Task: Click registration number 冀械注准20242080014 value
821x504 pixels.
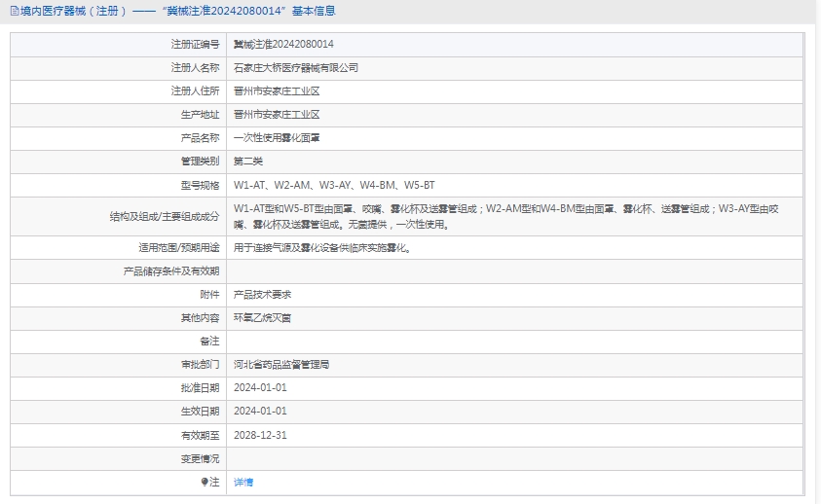Action: tap(283, 44)
